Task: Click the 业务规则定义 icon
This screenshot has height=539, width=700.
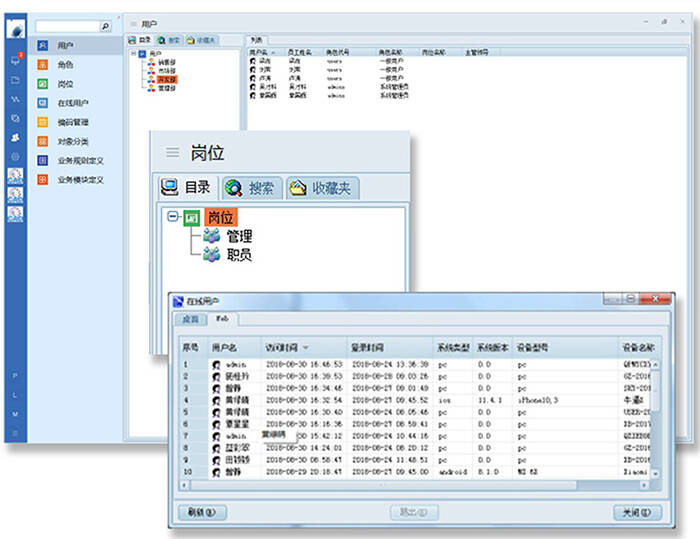Action: click(43, 160)
